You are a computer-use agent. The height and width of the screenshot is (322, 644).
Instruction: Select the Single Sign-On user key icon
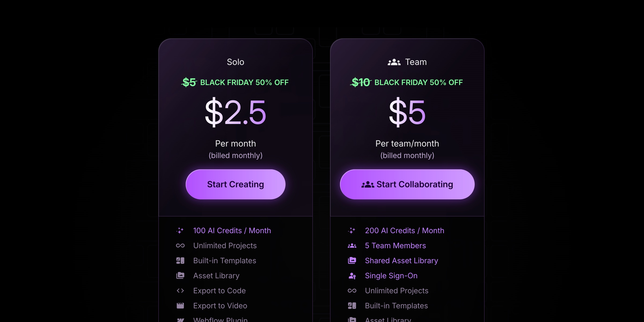click(x=352, y=275)
